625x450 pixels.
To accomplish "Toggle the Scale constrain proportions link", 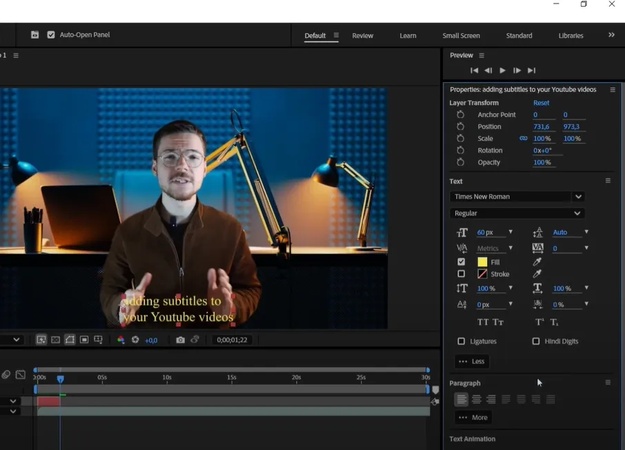I will (x=523, y=139).
